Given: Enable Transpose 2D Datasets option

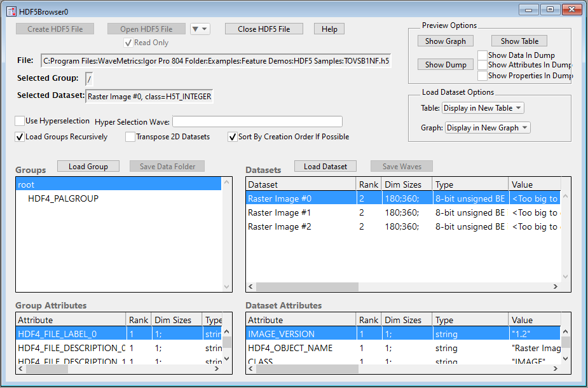Looking at the screenshot, I should click(130, 137).
